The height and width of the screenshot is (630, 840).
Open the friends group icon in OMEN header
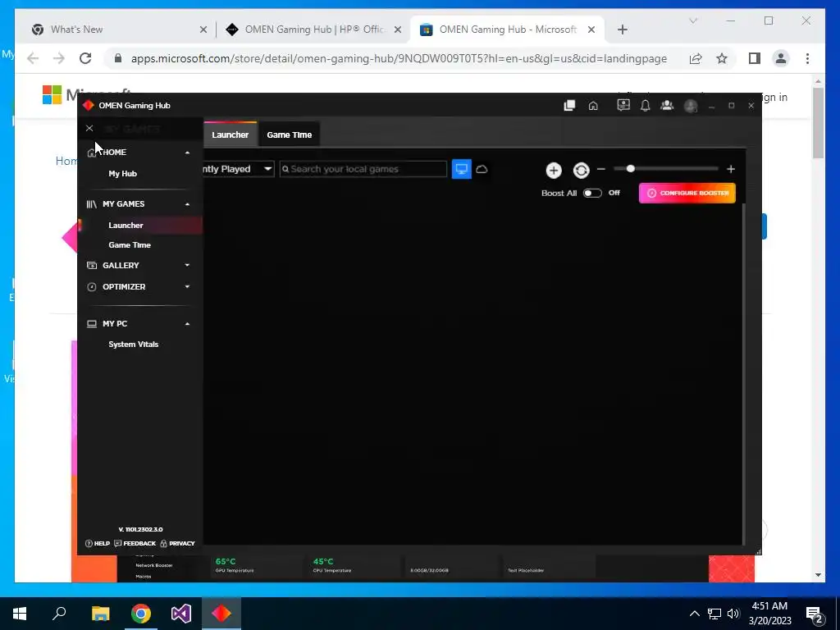click(667, 106)
